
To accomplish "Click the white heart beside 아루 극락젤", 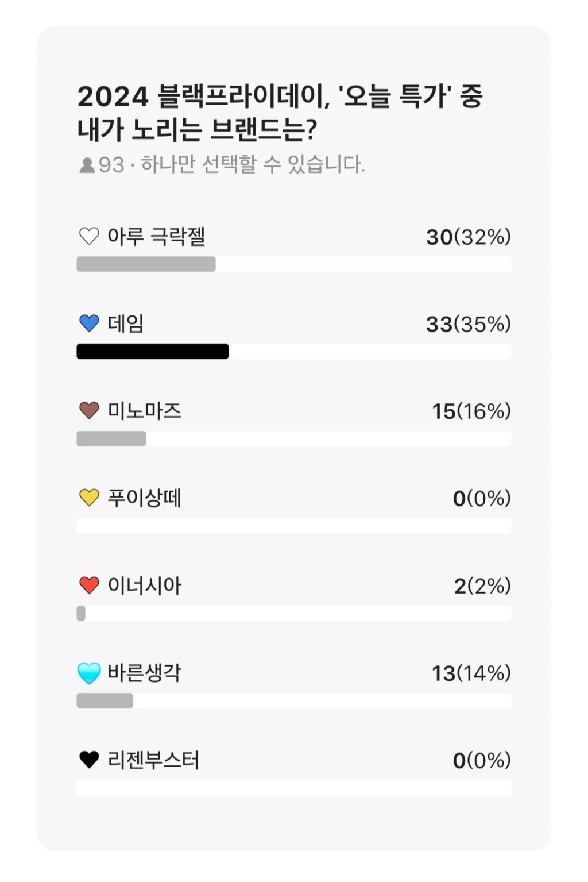I will (89, 236).
